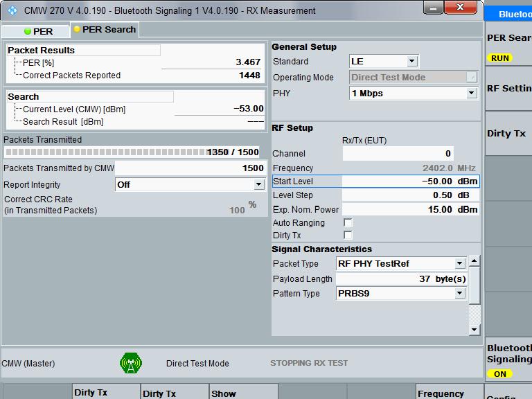532x399 pixels.
Task: Click the CMW application icon in title bar
Action: [x=12, y=10]
